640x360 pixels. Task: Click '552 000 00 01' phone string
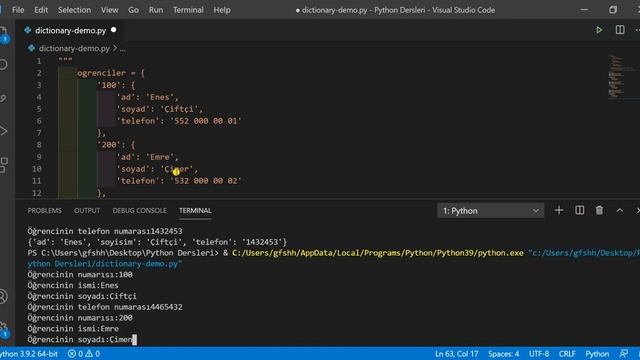pyautogui.click(x=206, y=121)
